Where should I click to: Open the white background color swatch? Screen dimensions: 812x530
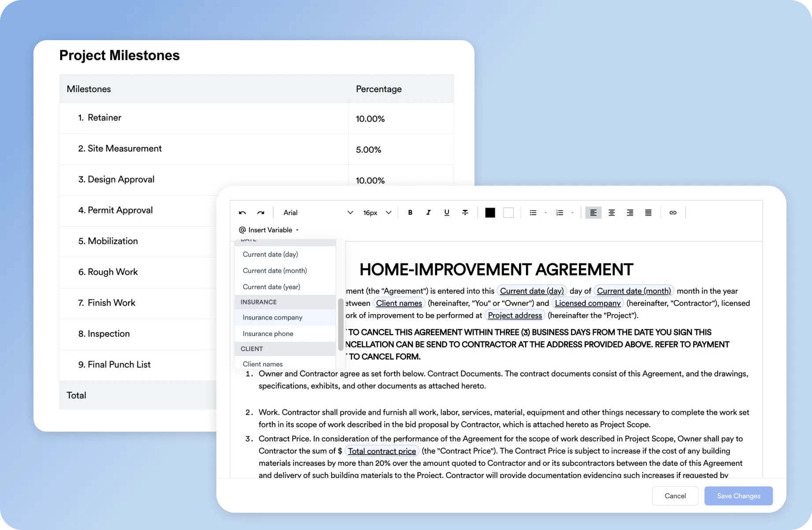tap(508, 213)
